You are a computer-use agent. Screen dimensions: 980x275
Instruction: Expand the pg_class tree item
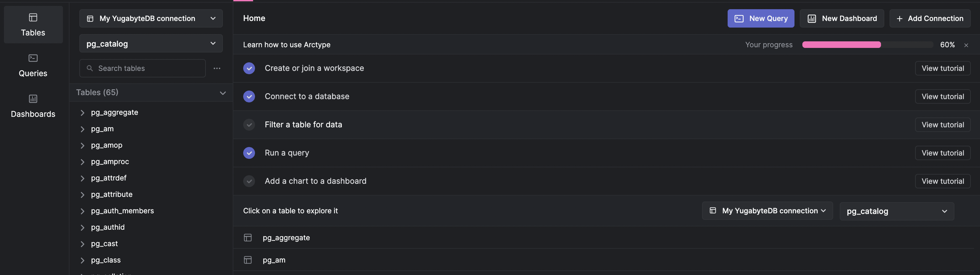point(82,260)
